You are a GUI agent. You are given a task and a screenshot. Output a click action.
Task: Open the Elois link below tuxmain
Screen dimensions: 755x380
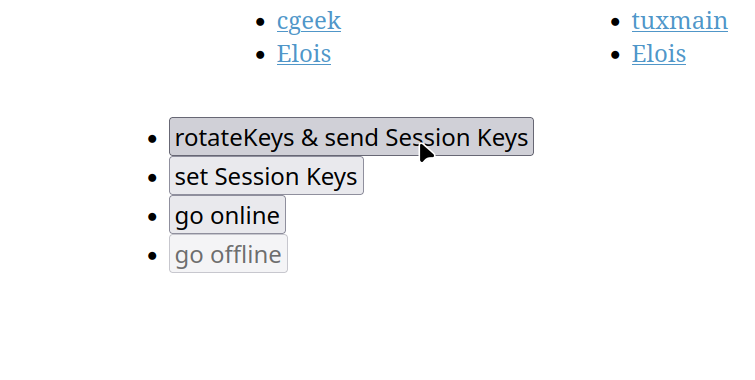click(x=659, y=53)
